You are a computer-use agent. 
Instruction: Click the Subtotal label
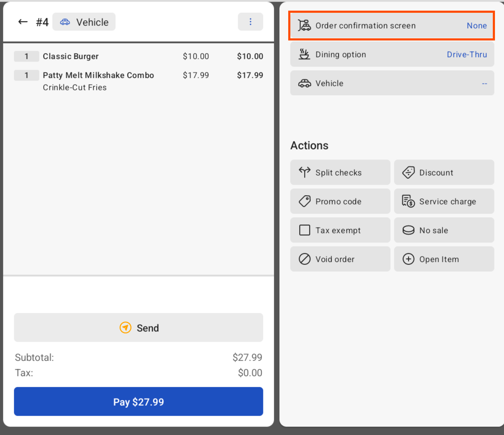click(x=34, y=357)
